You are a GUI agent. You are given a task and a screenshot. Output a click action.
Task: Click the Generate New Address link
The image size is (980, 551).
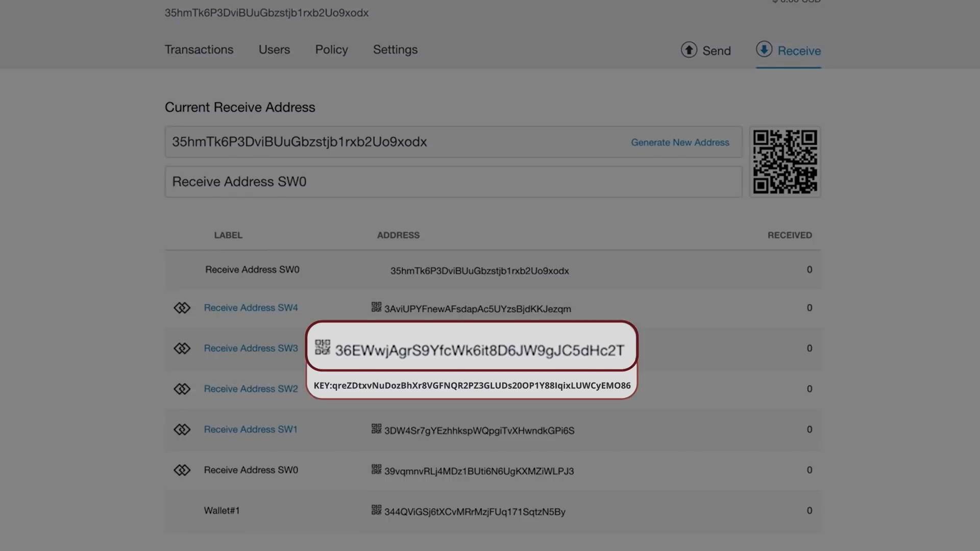(680, 142)
